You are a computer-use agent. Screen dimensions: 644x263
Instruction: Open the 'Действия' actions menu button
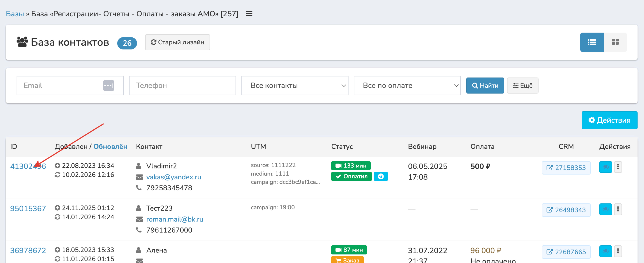(609, 120)
